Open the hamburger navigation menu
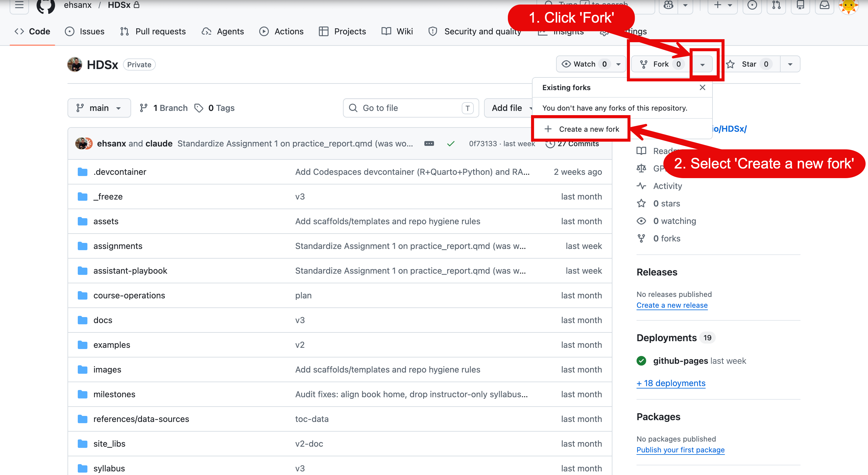This screenshot has height=475, width=868. pos(19,5)
